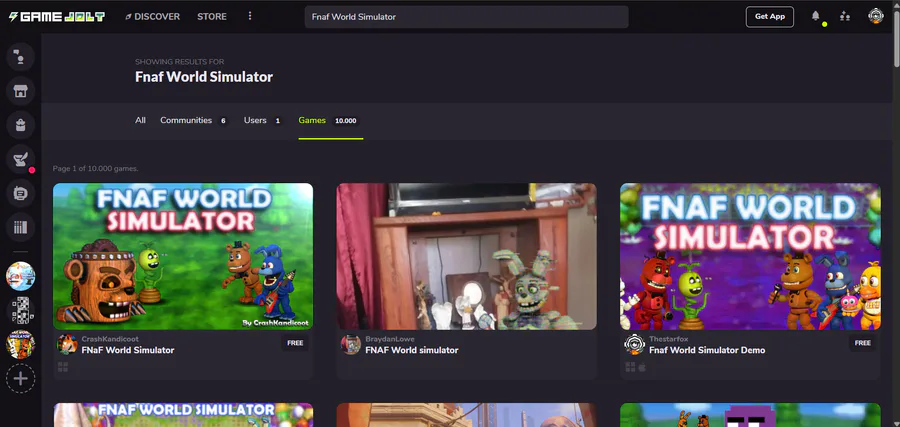Click the search field containing Fnaf World Simulator
The width and height of the screenshot is (900, 427).
(x=466, y=17)
